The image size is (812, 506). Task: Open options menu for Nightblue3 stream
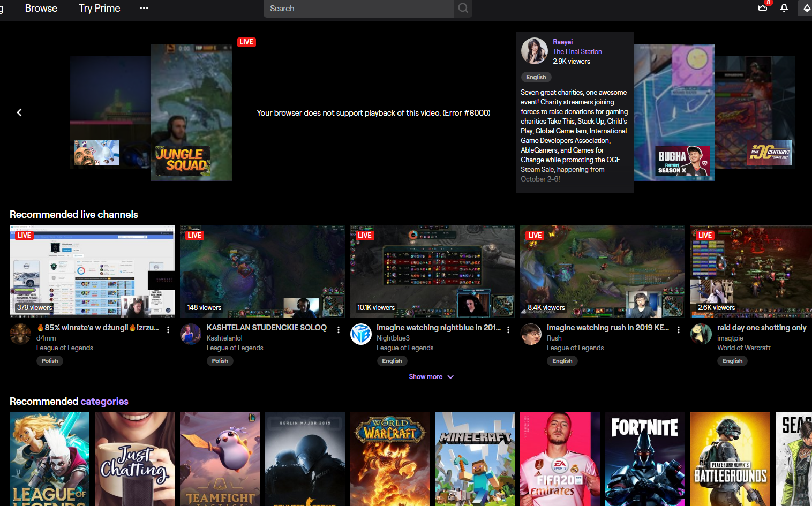508,330
